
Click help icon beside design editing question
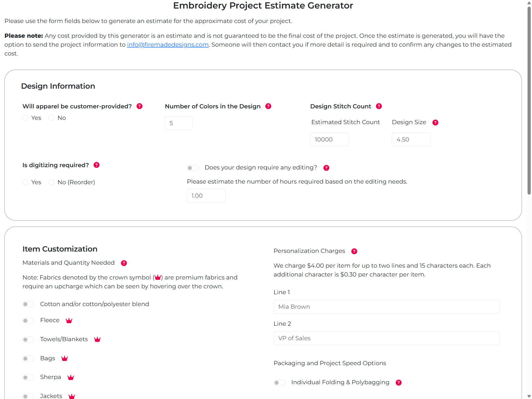pos(326,168)
